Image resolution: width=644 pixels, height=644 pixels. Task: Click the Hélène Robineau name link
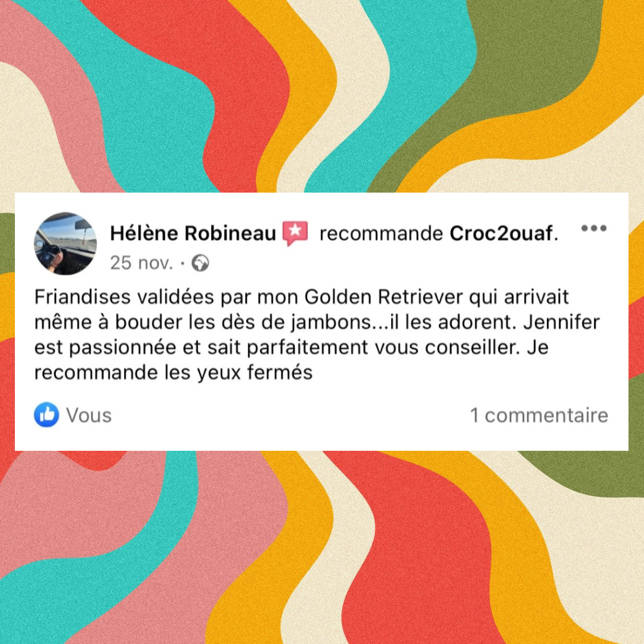193,233
